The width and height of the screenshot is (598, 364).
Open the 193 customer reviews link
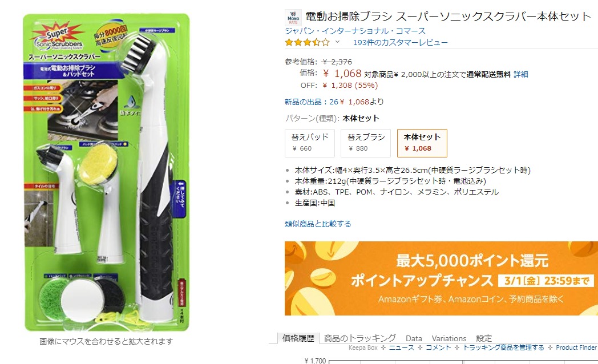click(400, 42)
